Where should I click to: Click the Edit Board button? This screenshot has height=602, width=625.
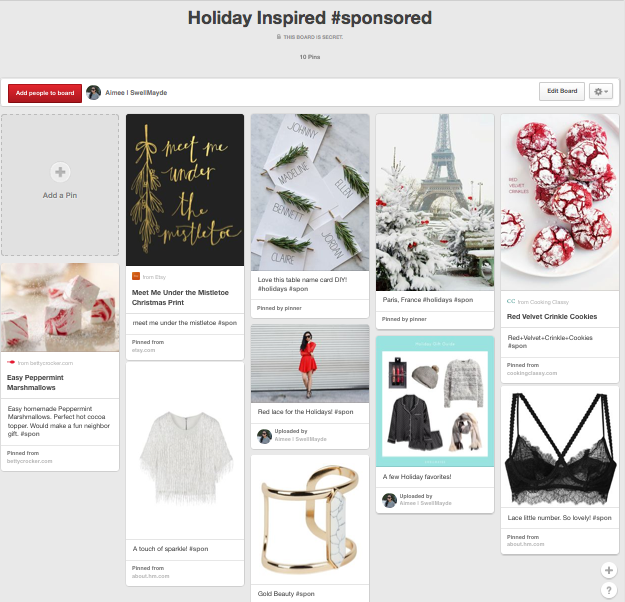[562, 91]
